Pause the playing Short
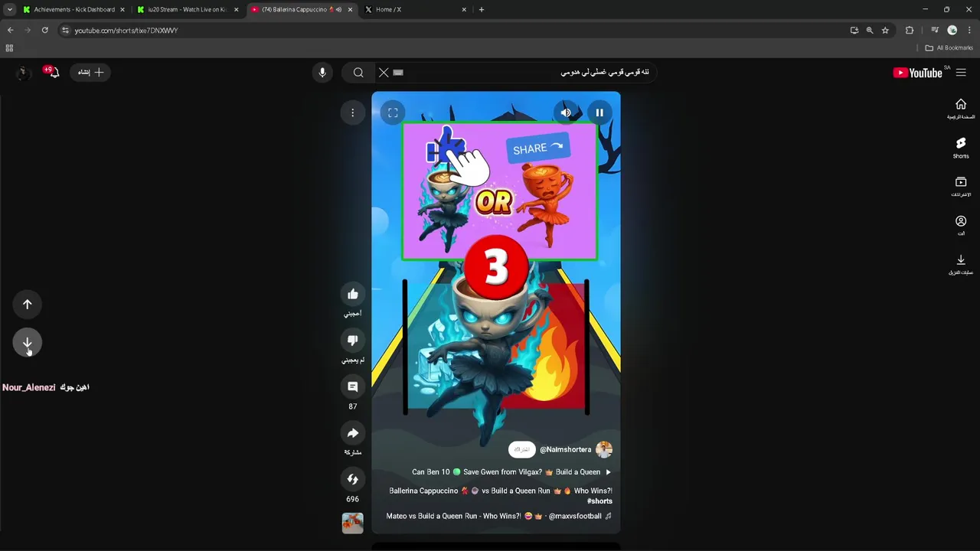The image size is (980, 551). (599, 112)
